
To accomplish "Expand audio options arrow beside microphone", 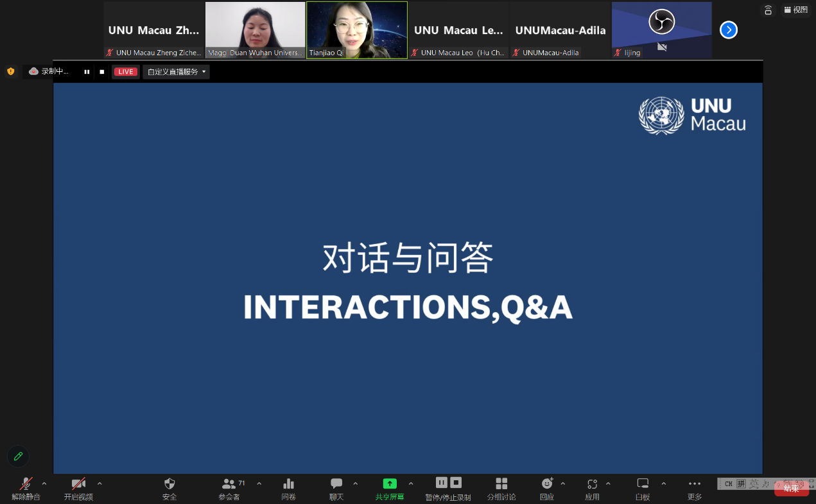I will click(x=44, y=483).
